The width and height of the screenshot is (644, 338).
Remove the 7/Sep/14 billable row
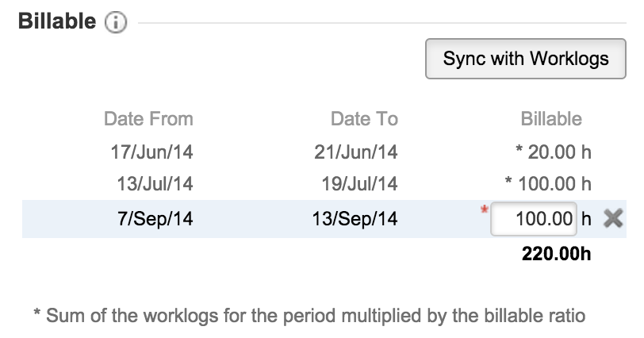pos(612,219)
